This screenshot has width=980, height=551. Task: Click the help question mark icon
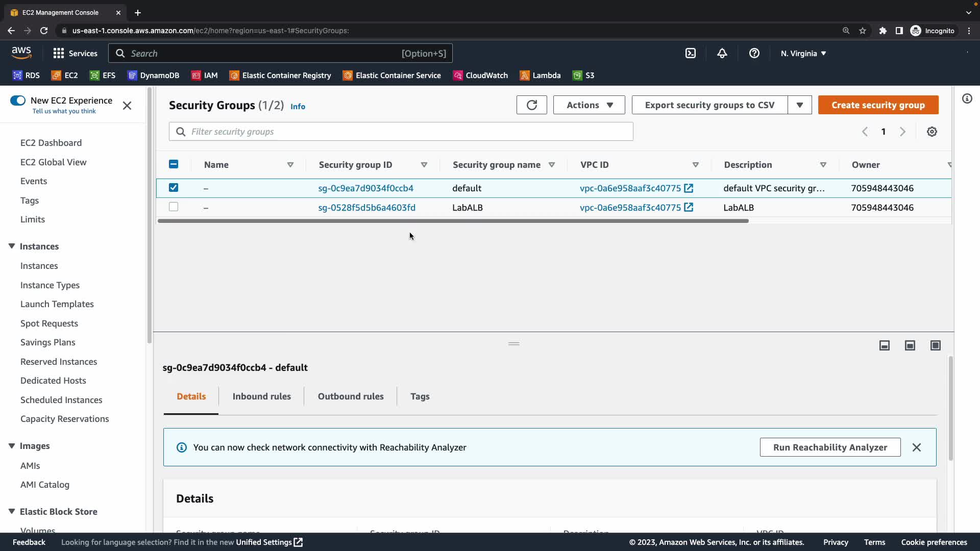point(754,54)
